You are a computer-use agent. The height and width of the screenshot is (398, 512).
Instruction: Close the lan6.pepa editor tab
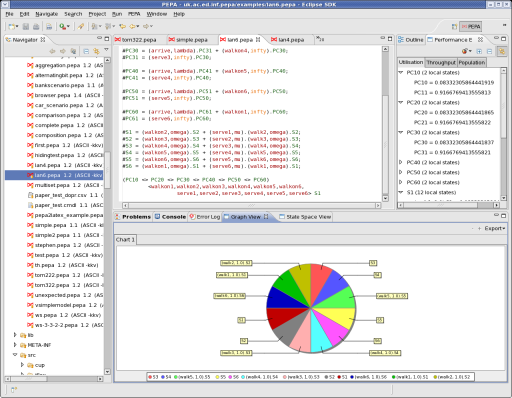click(258, 40)
